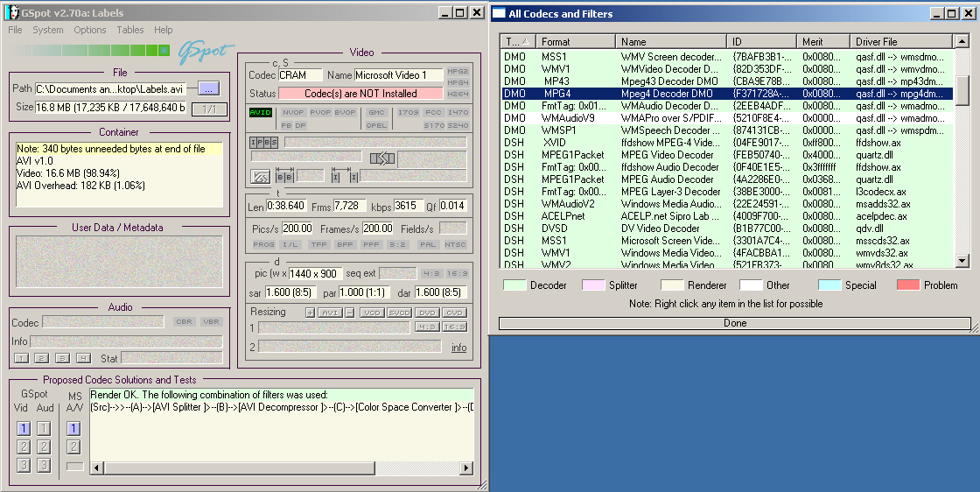Click the H264 codec indicator
The width and height of the screenshot is (980, 492).
pyautogui.click(x=458, y=94)
